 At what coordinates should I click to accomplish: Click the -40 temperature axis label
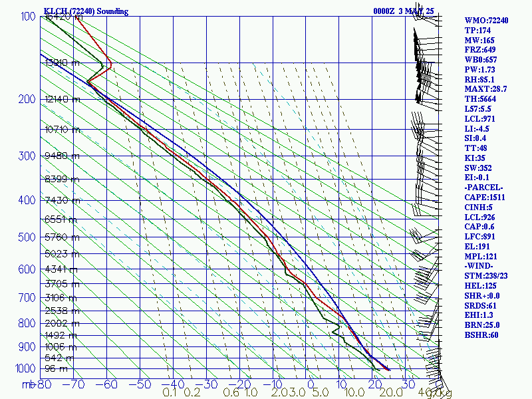173,384
